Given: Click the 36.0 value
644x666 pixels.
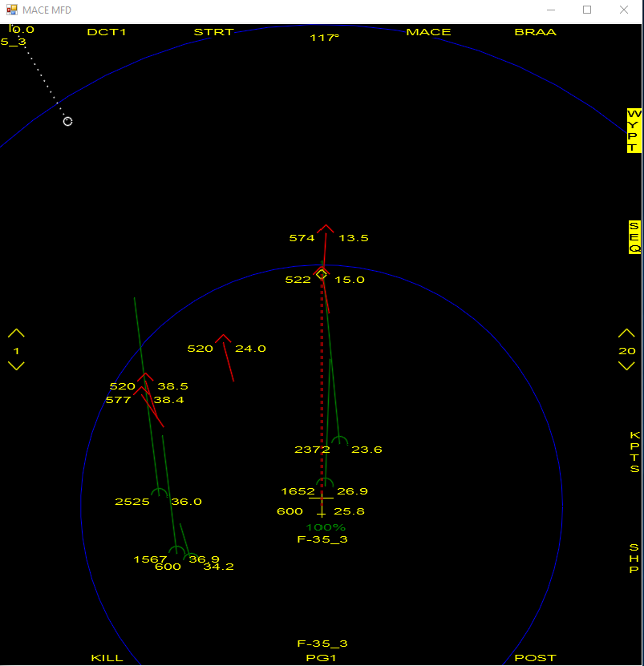Looking at the screenshot, I should 187,502.
